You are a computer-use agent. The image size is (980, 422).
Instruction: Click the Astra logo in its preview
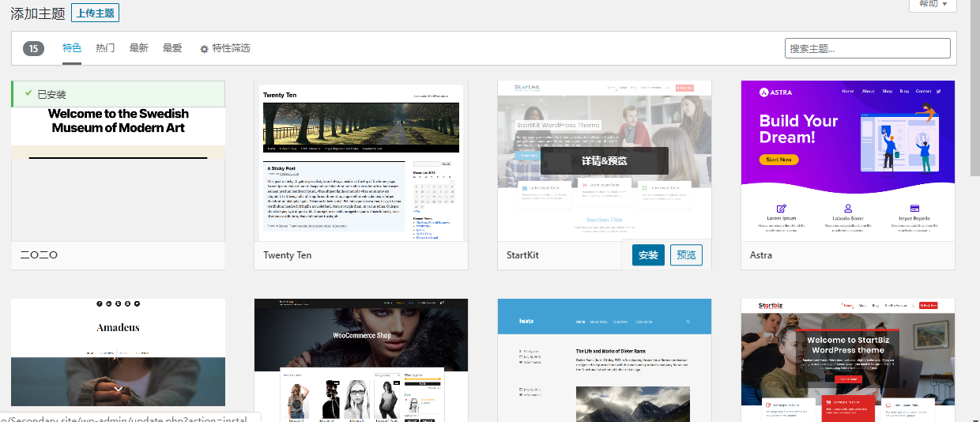click(775, 92)
